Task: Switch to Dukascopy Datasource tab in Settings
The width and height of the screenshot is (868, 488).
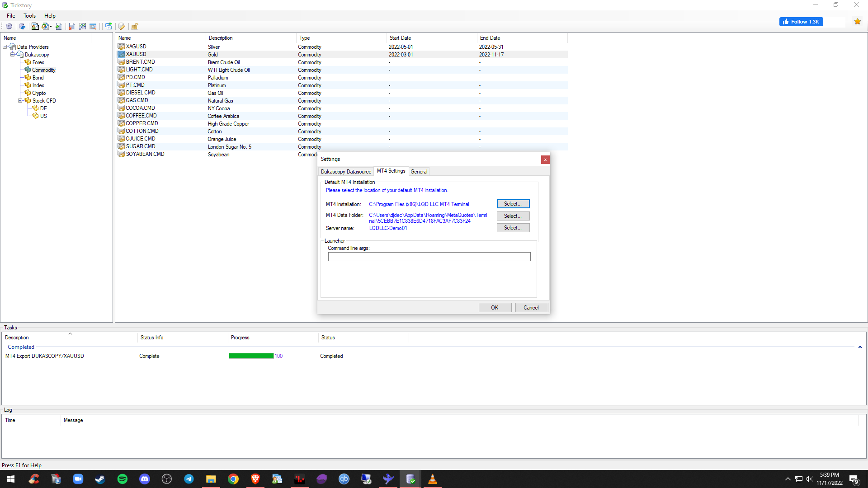Action: [346, 172]
